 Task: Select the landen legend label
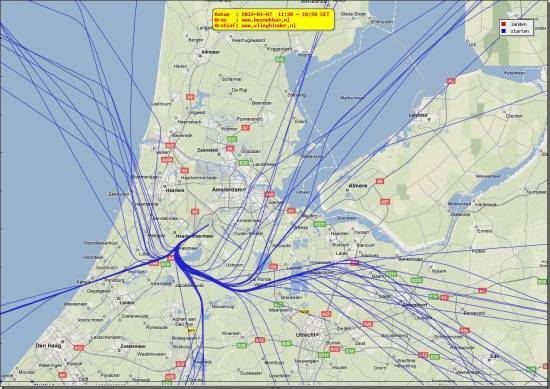click(x=519, y=24)
